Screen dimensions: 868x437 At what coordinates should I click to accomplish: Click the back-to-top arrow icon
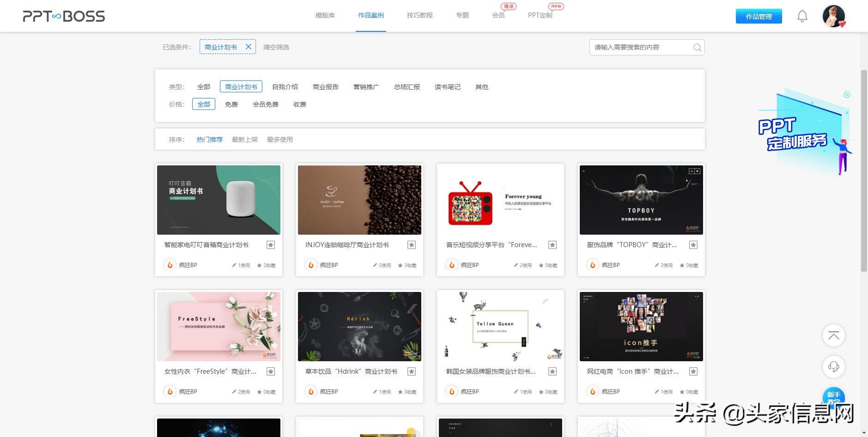(833, 336)
